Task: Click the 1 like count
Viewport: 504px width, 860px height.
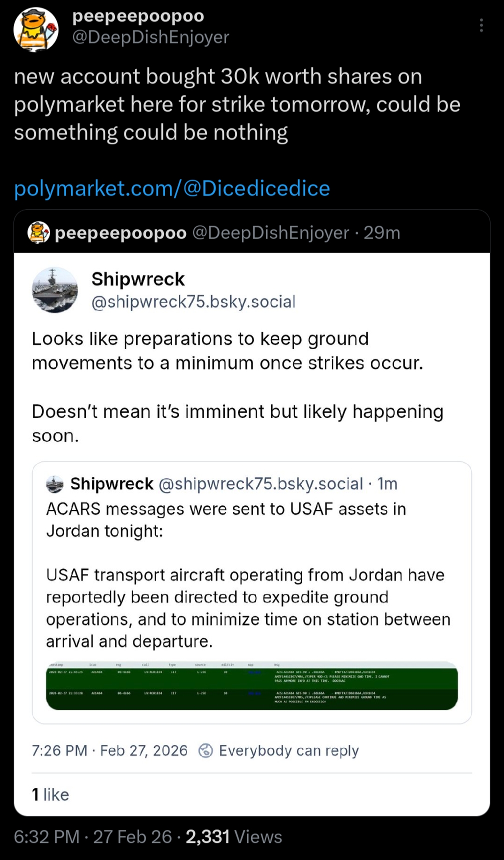Action: click(50, 794)
